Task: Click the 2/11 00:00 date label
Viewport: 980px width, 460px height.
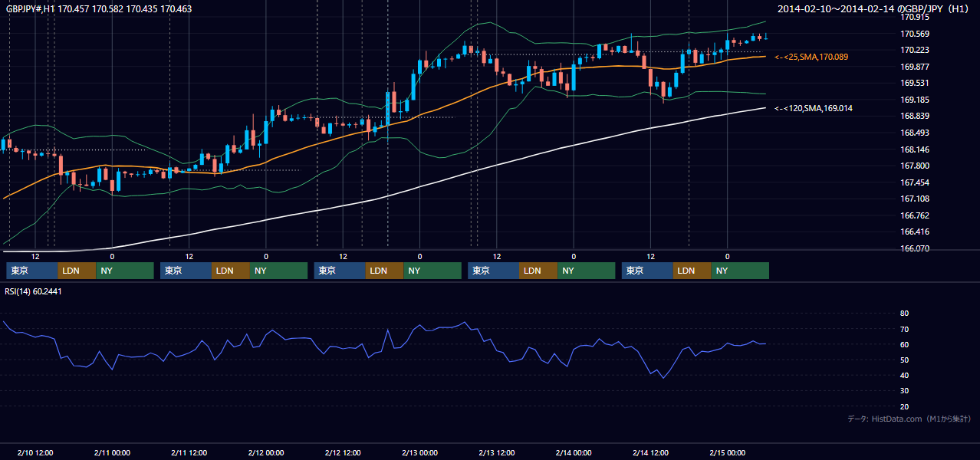Action: click(112, 452)
